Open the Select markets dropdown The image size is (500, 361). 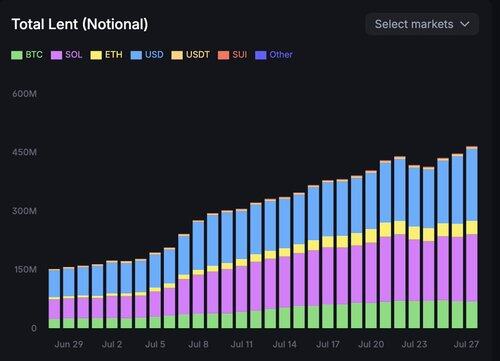(422, 24)
